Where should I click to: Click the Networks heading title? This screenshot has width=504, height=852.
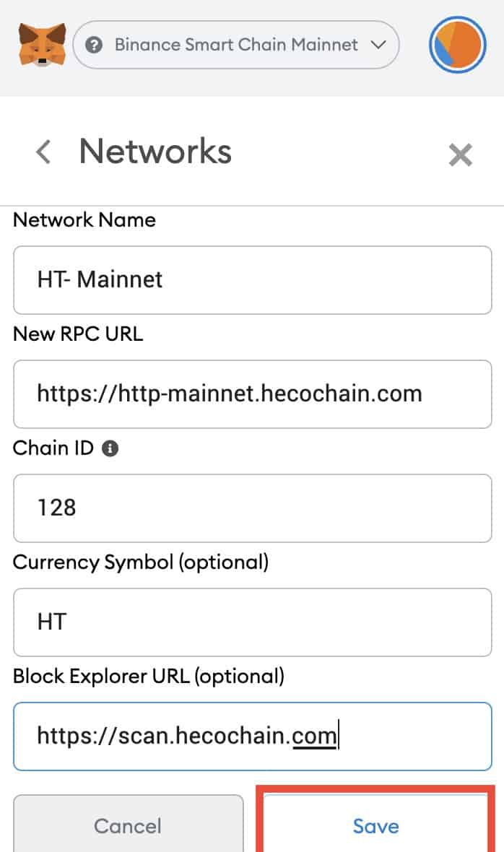click(x=155, y=151)
